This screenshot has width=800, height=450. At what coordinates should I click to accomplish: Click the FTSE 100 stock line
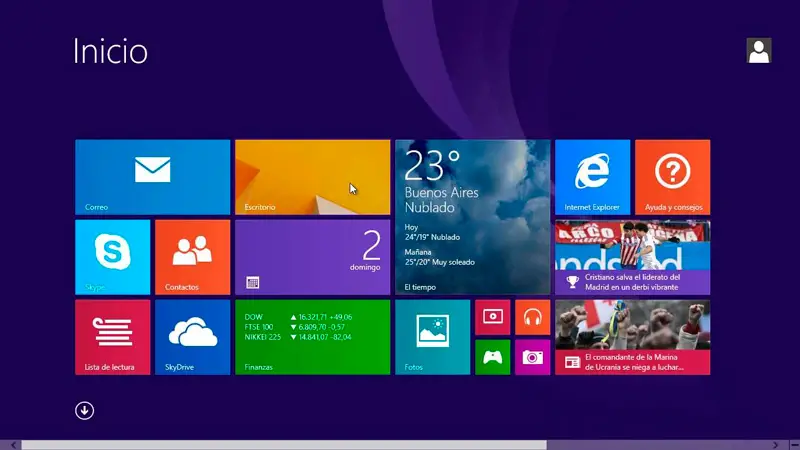pyautogui.click(x=295, y=327)
